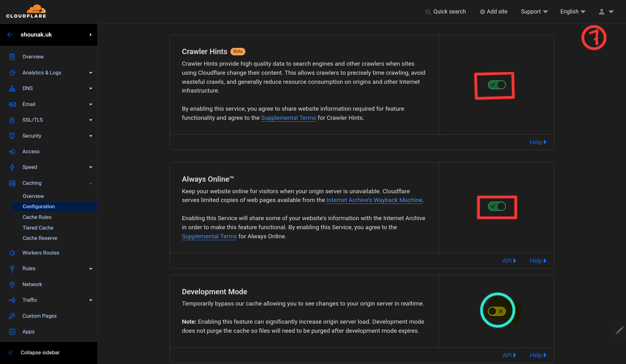626x364 pixels.
Task: Click the Security sidebar icon
Action: click(x=12, y=136)
